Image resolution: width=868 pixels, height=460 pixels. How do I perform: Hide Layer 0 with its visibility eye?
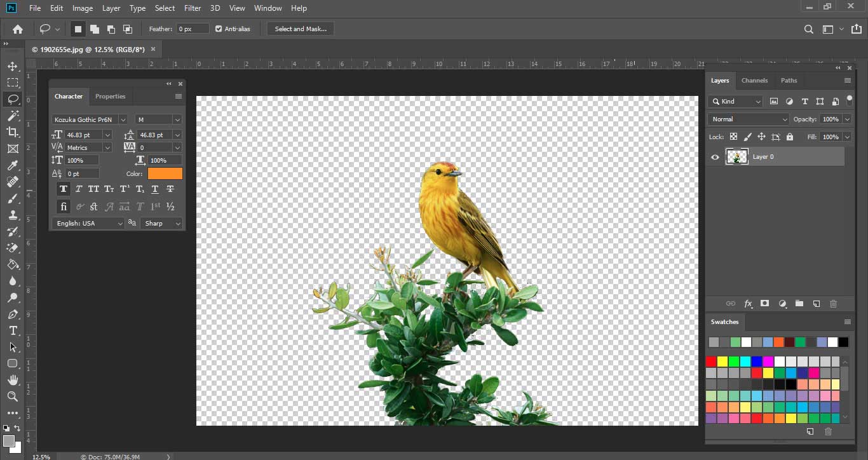coord(715,157)
